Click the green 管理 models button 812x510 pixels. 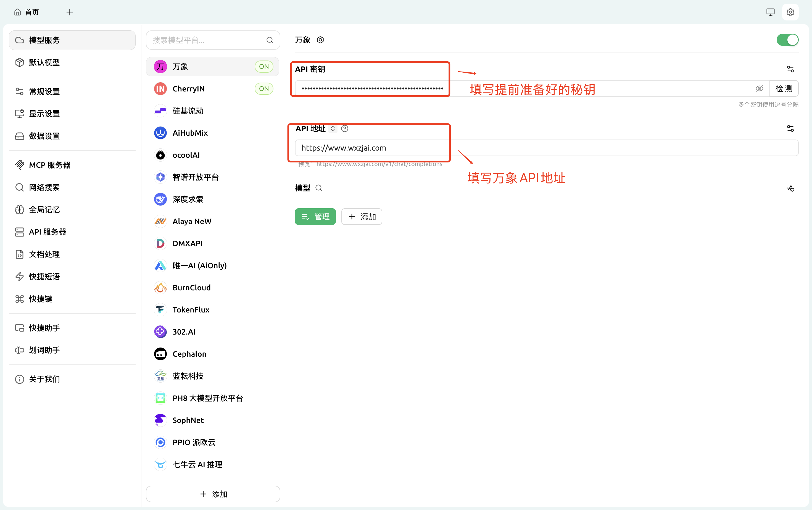coord(315,217)
